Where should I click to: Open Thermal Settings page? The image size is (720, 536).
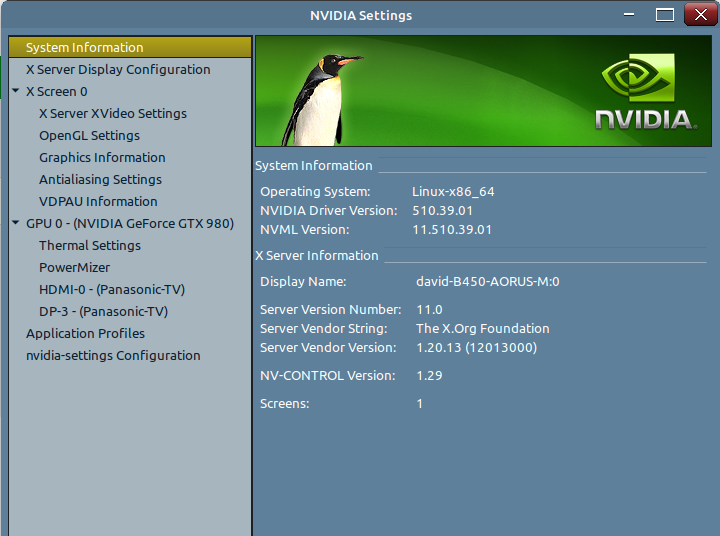pos(90,246)
